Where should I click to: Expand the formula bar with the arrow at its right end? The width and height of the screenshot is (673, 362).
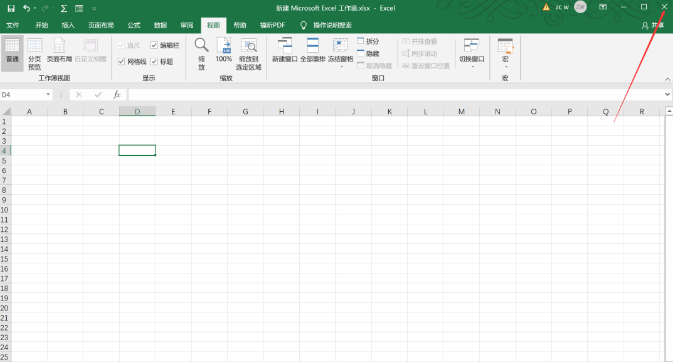click(x=667, y=94)
